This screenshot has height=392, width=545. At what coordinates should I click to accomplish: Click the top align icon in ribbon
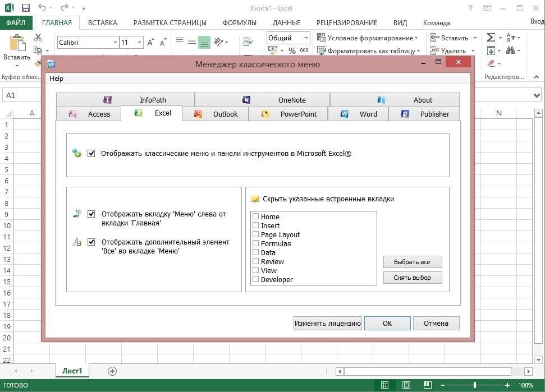click(180, 40)
